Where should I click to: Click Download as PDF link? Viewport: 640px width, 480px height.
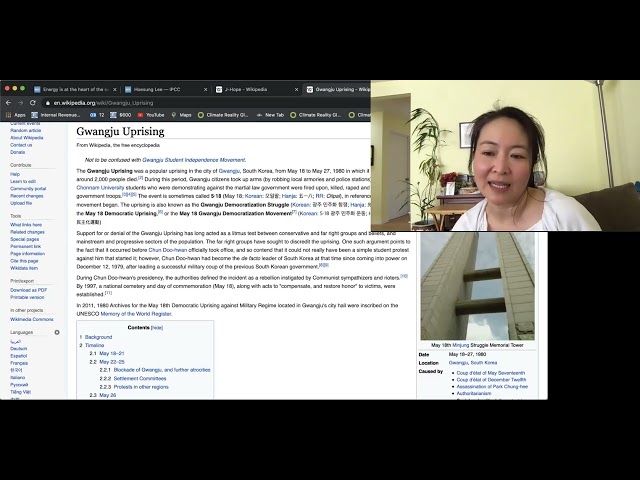click(x=29, y=290)
